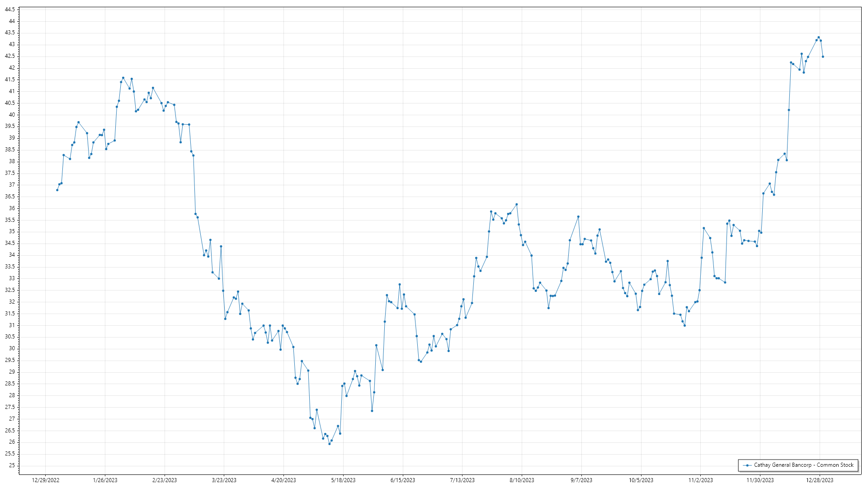Click the 3/23/2023 x-axis date label

click(224, 480)
